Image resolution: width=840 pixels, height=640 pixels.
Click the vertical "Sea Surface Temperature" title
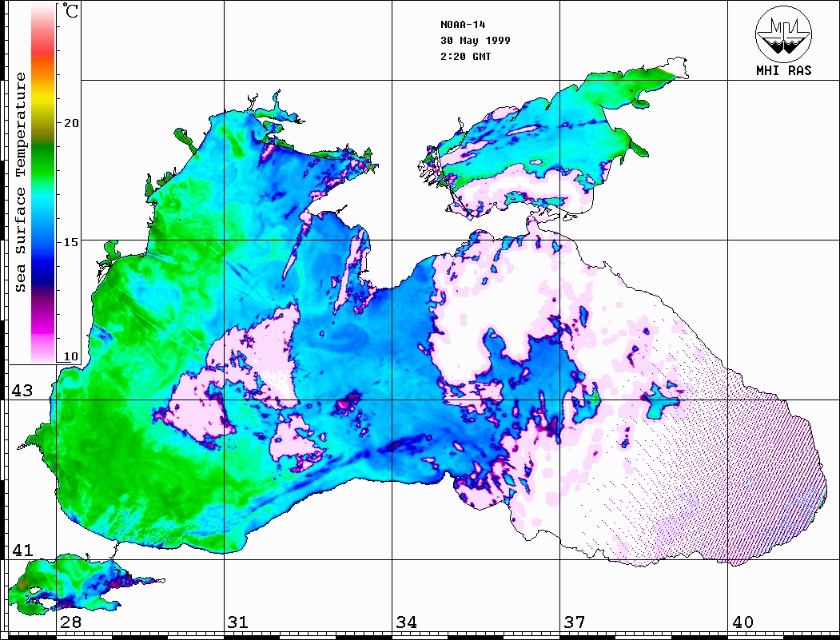21,182
